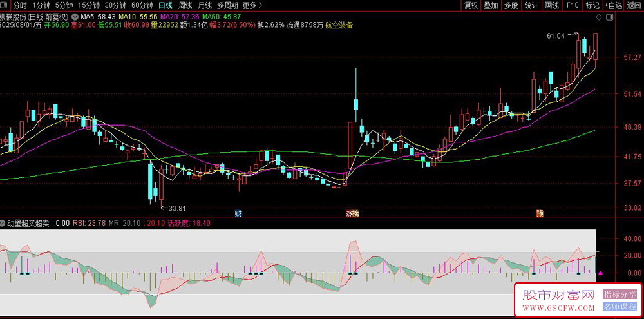
Task: Open the 统计 statistics tool
Action: click(531, 5)
